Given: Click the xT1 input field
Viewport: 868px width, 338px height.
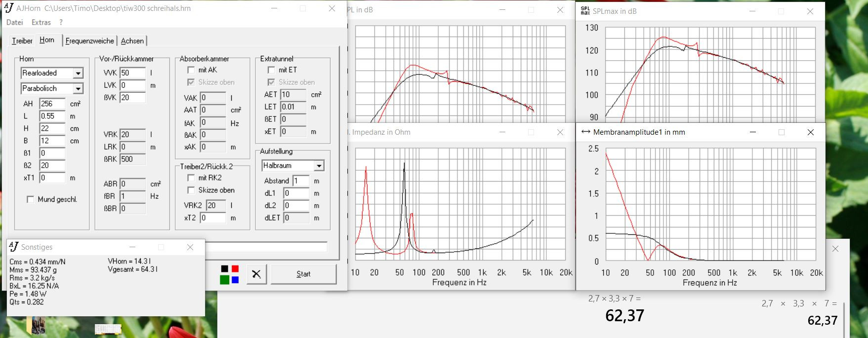Looking at the screenshot, I should coord(52,178).
